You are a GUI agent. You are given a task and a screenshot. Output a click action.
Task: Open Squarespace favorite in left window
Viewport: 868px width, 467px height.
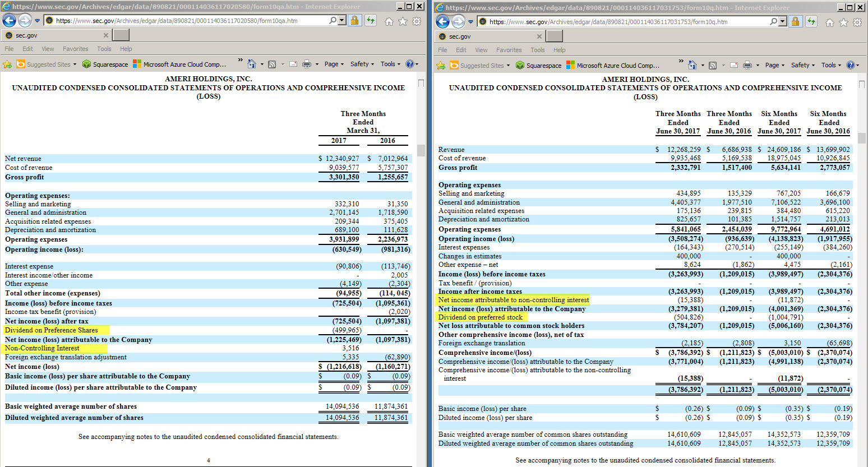coord(105,64)
